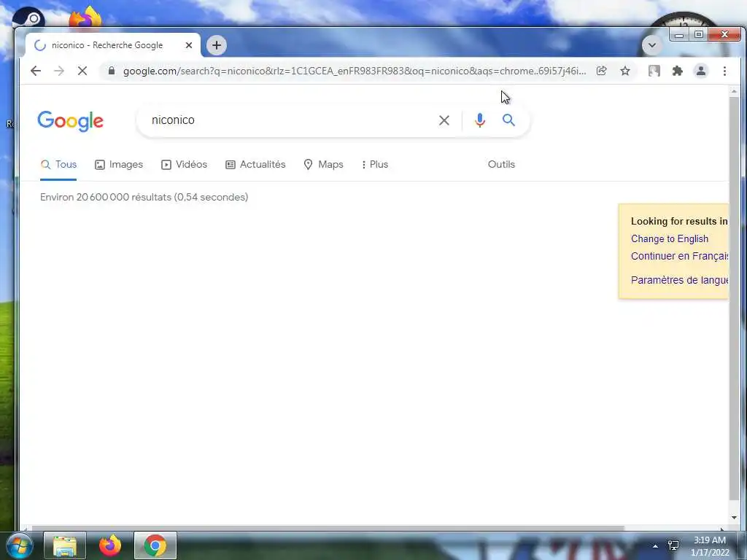Click the forward navigation arrow
Screen dimensions: 747x560
[x=59, y=71]
